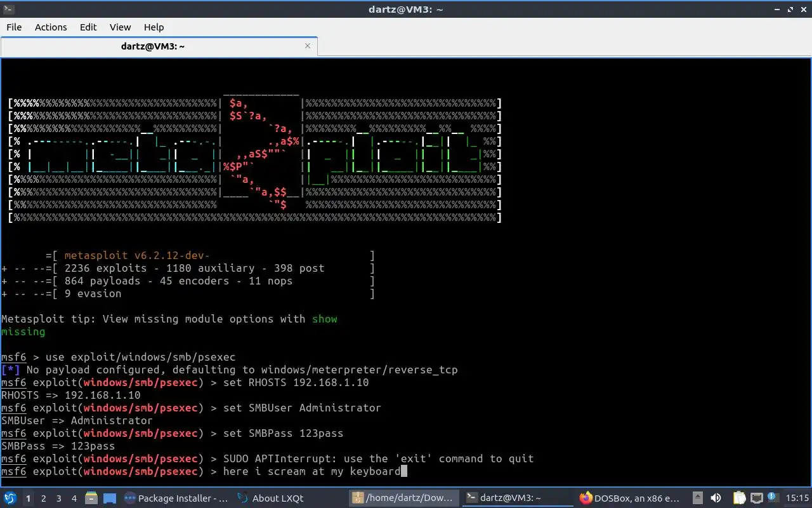Click 'set SMBPass 123pass' command text

tap(283, 433)
